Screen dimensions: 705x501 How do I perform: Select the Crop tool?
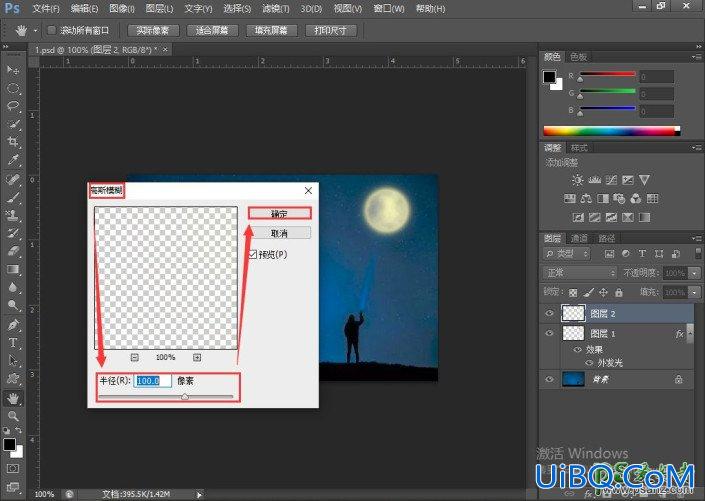pyautogui.click(x=13, y=142)
